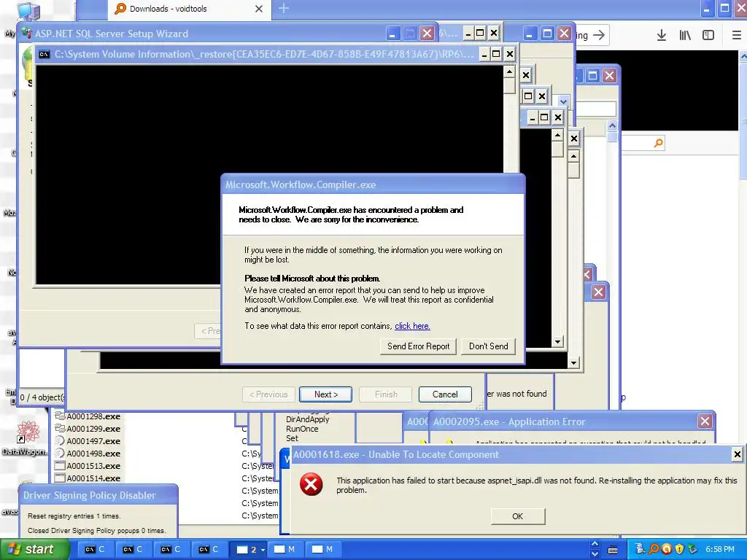Close the A0001618.exe Unable To Locate dialog

(x=737, y=454)
